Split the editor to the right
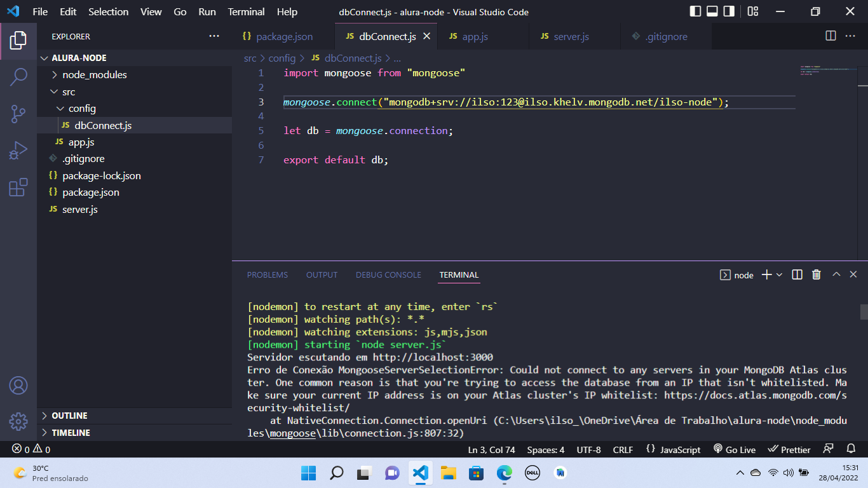Screen dimensions: 868x488 [831, 36]
